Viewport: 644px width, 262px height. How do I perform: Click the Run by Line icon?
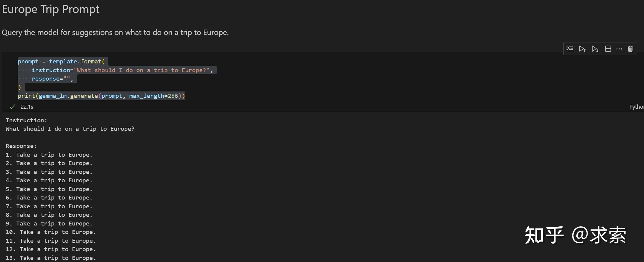pos(570,49)
